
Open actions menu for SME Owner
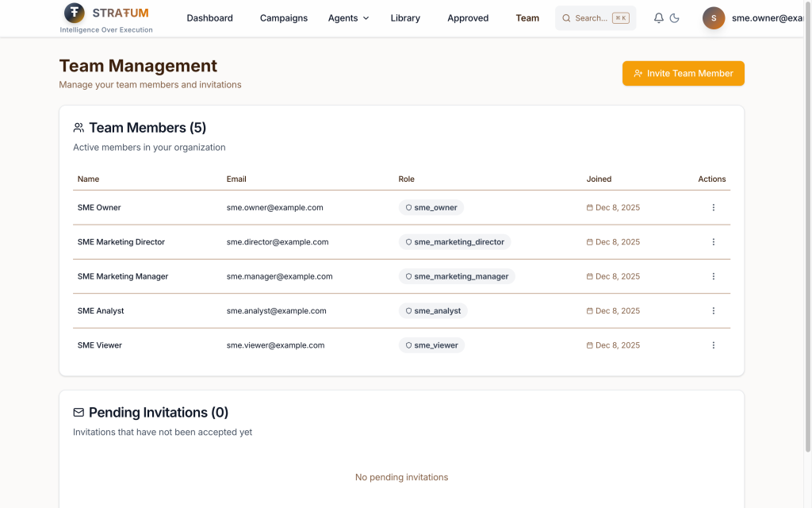click(x=713, y=208)
